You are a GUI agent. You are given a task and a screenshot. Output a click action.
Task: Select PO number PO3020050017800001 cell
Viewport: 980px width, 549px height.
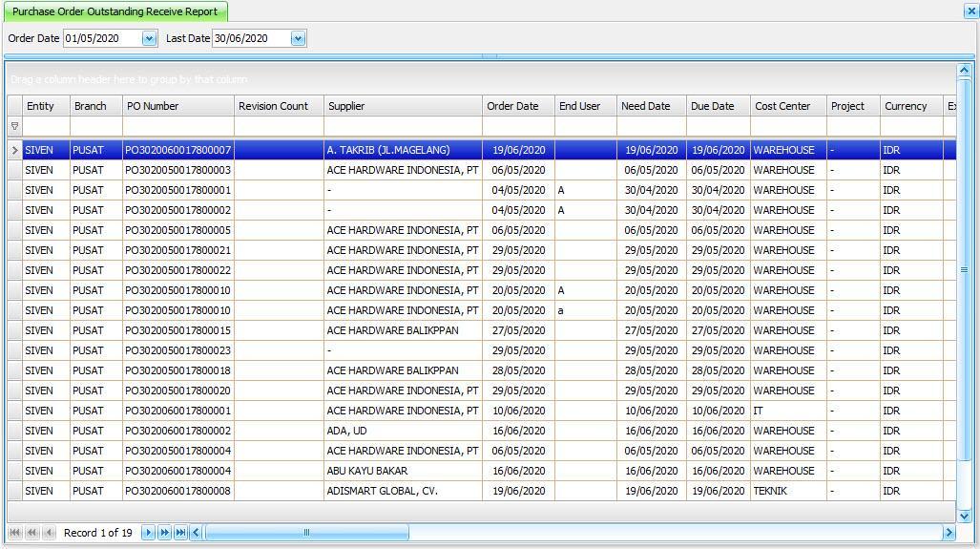(x=178, y=190)
